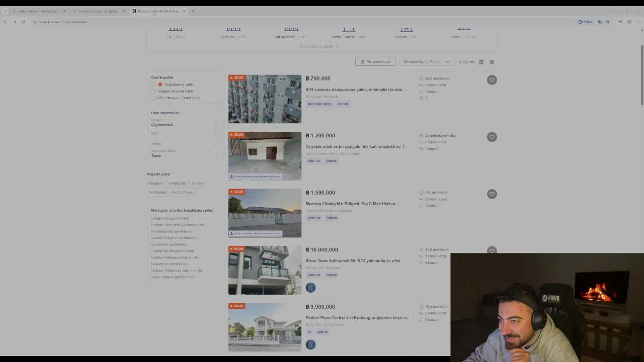
Task: Toggle the NPA Olmayan checkbox
Action: (x=153, y=98)
